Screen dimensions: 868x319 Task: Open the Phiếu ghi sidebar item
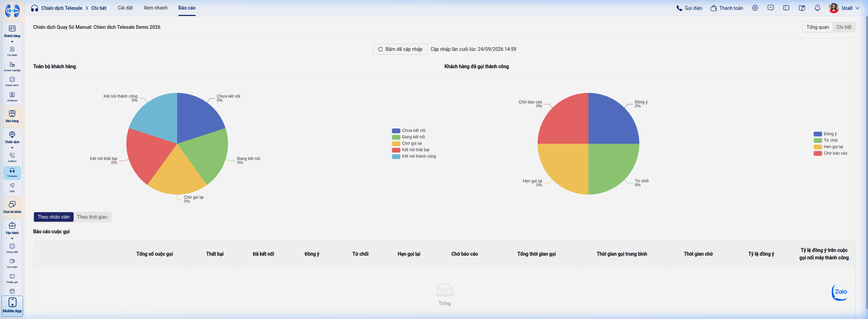(x=12, y=278)
